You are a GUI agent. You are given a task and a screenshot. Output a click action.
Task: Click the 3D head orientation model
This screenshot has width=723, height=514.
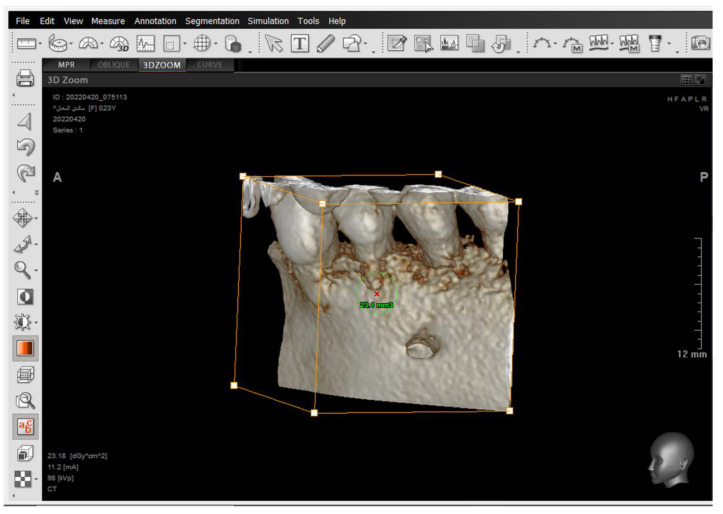click(x=671, y=460)
